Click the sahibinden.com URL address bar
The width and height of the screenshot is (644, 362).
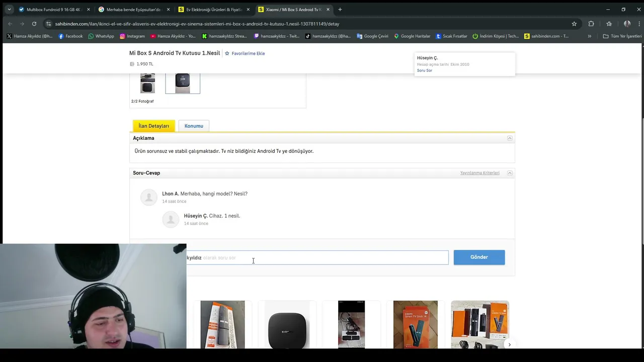coord(312,24)
